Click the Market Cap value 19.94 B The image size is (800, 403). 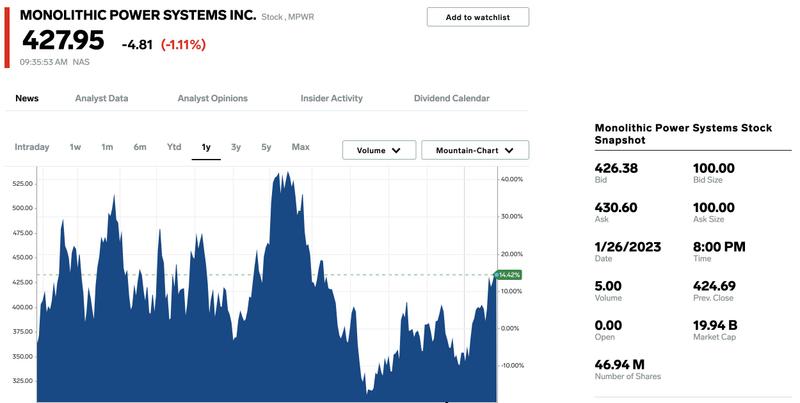[715, 325]
